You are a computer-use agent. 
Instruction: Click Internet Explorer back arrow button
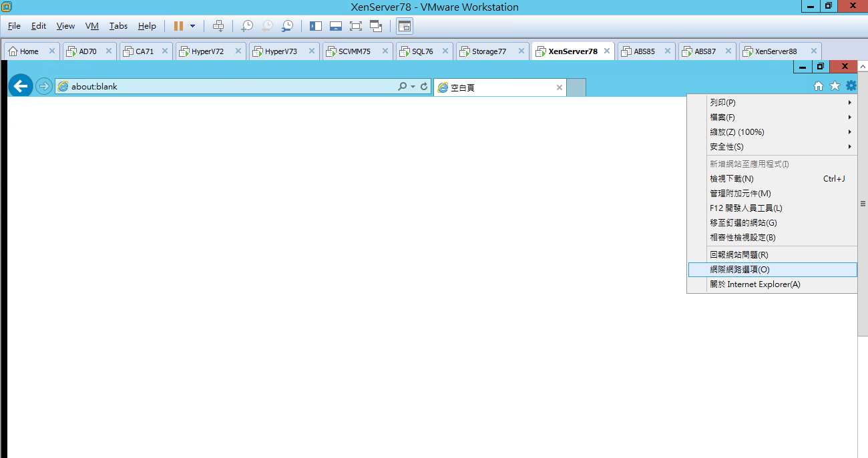[21, 85]
